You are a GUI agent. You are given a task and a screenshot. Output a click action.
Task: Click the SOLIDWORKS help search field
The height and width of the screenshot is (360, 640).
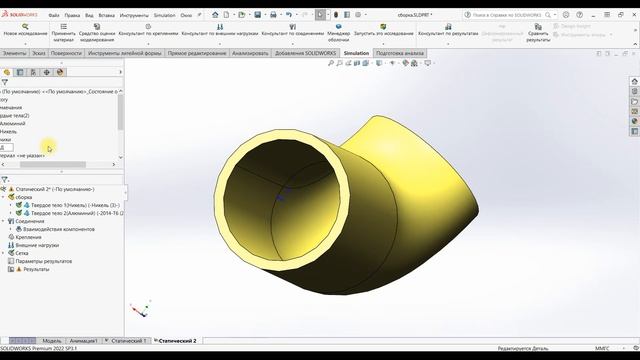[507, 15]
